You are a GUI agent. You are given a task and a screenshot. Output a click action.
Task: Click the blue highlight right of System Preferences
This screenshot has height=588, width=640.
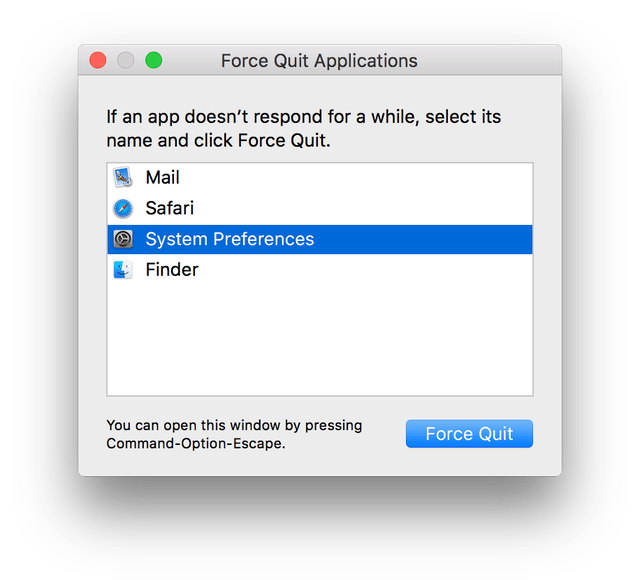(x=430, y=239)
